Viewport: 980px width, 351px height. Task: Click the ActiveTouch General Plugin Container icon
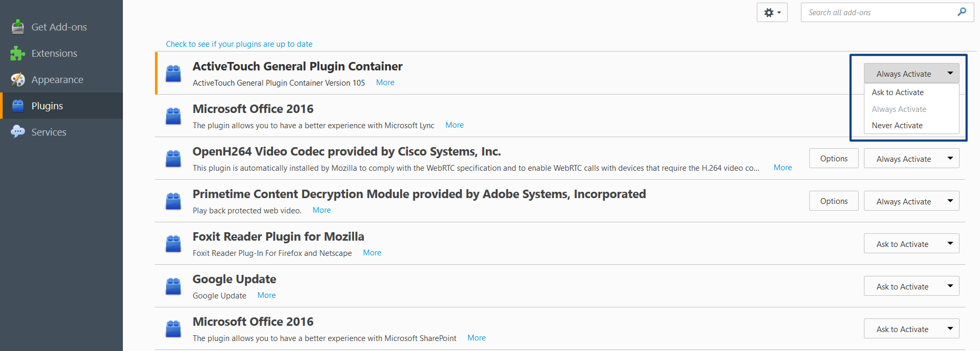(173, 73)
